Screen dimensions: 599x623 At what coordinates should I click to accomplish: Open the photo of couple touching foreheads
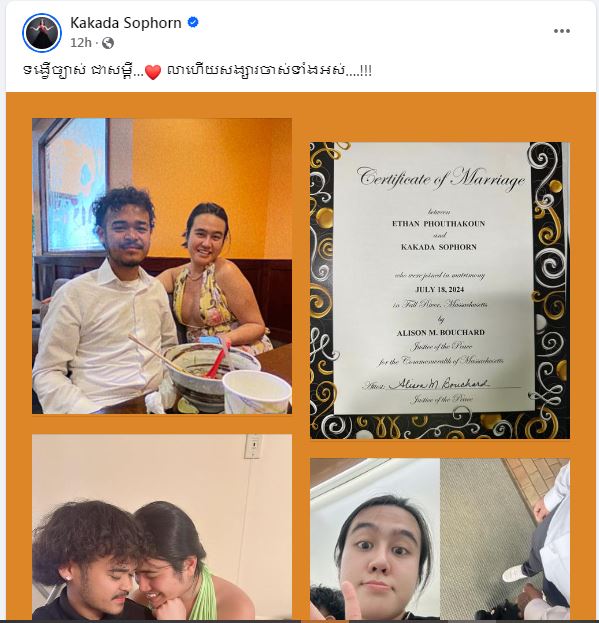click(162, 527)
